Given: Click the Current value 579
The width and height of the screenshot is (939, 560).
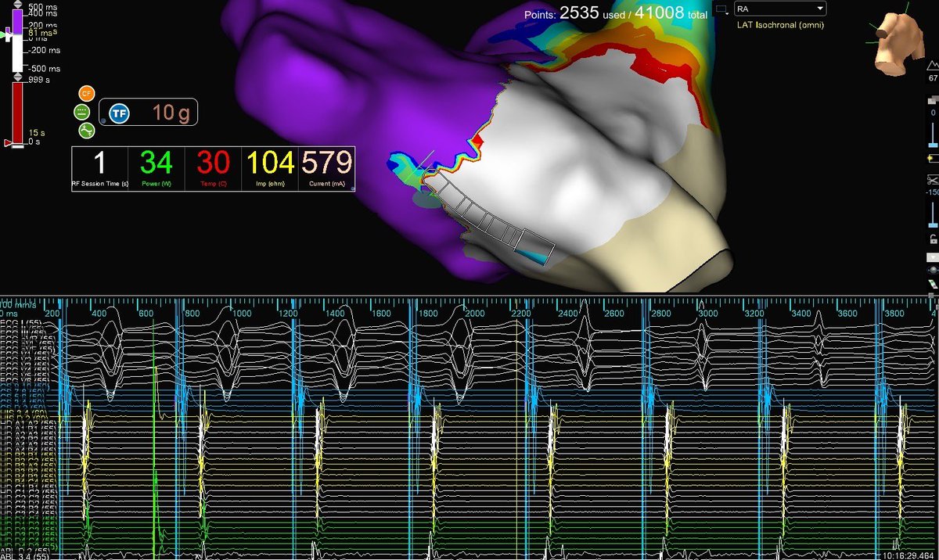Looking at the screenshot, I should pos(326,162).
